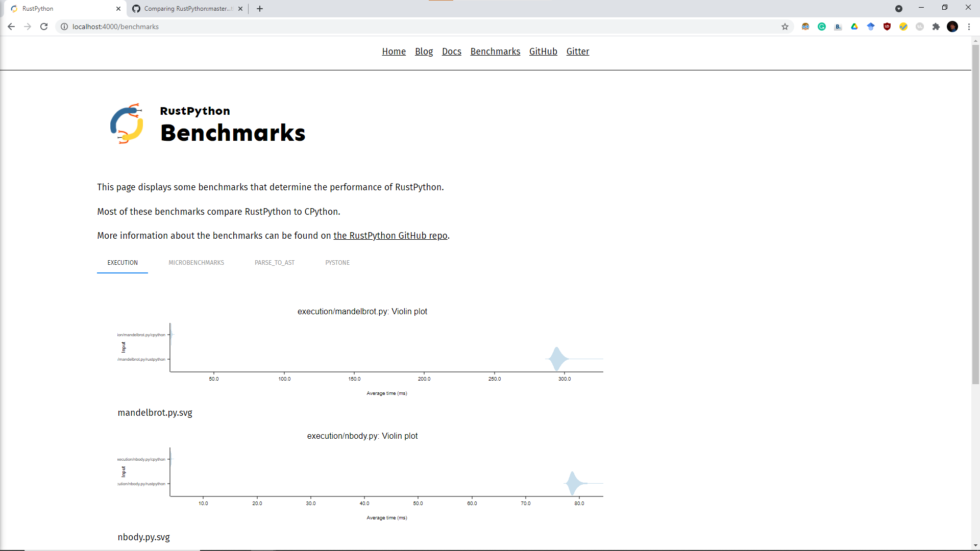Open the Grammarly extension
The width and height of the screenshot is (980, 551).
[822, 27]
